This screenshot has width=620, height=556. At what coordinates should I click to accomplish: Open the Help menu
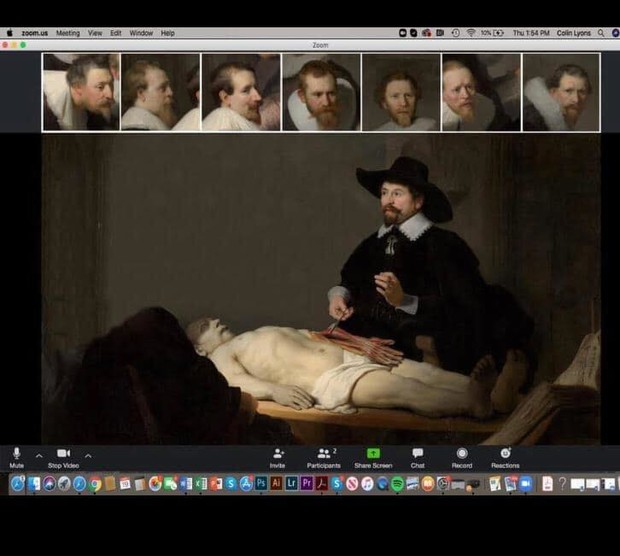tap(168, 33)
